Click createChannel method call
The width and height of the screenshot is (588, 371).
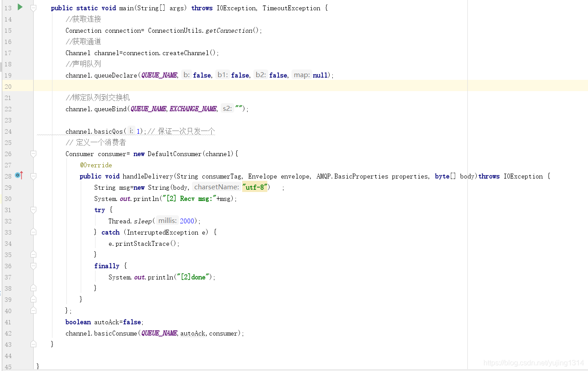tap(186, 53)
